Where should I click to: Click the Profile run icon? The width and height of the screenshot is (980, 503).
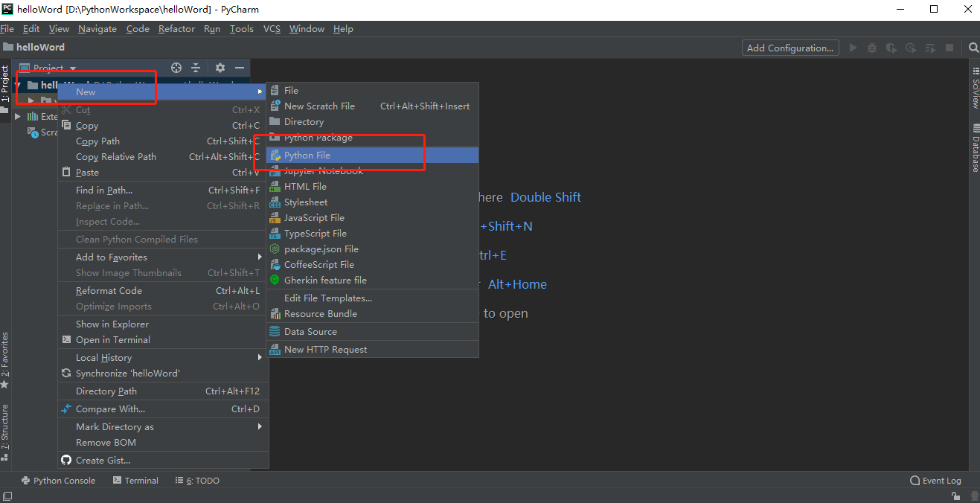pyautogui.click(x=911, y=48)
